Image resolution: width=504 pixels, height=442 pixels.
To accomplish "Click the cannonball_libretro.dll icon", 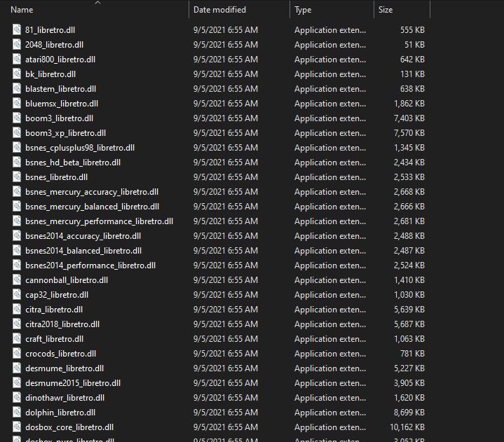I will pos(17,280).
